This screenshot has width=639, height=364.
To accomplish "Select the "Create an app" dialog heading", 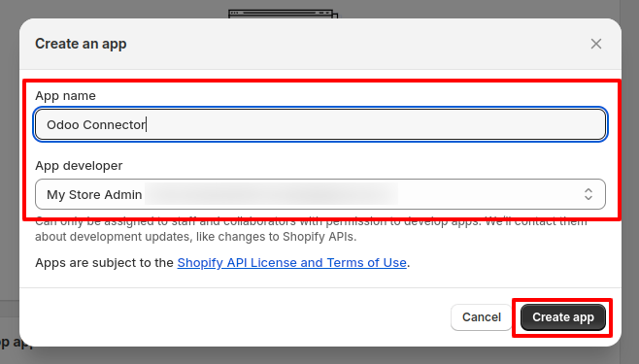I will click(x=81, y=44).
